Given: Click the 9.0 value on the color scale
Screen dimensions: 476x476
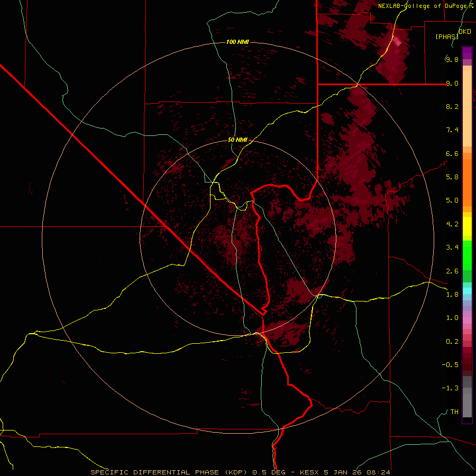Looking at the screenshot, I should pos(452,83).
